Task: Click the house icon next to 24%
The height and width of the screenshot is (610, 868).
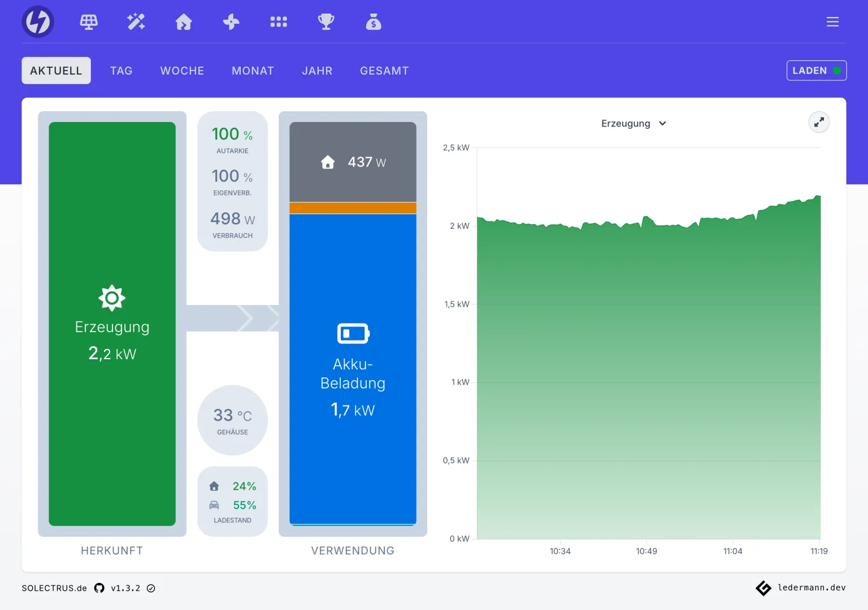Action: (214, 486)
